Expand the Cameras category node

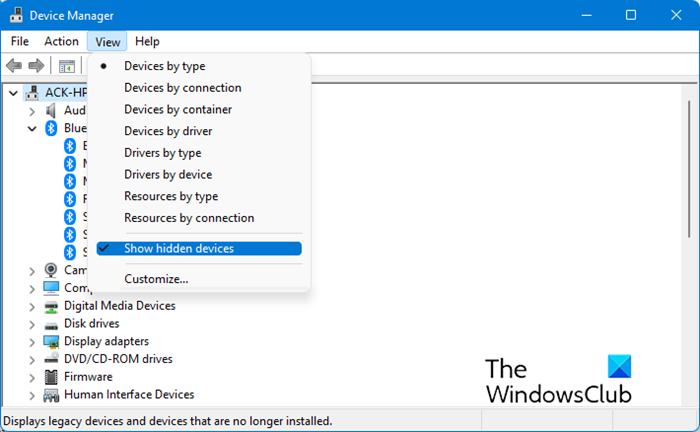[32, 271]
